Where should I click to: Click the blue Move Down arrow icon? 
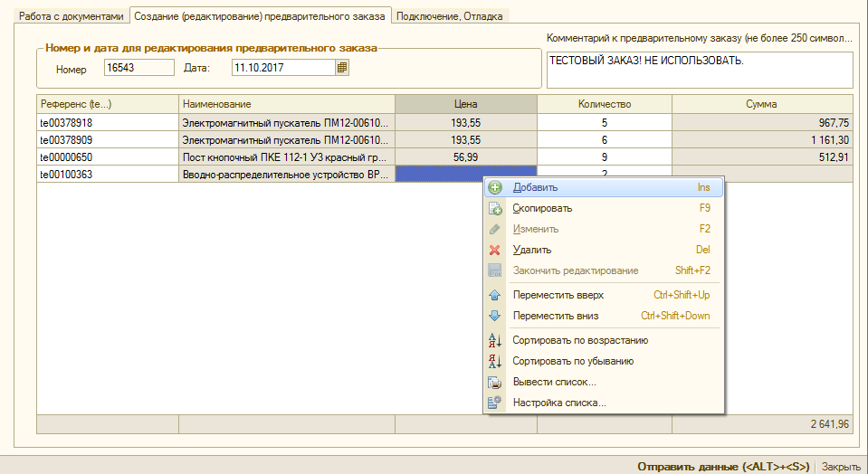click(x=495, y=316)
